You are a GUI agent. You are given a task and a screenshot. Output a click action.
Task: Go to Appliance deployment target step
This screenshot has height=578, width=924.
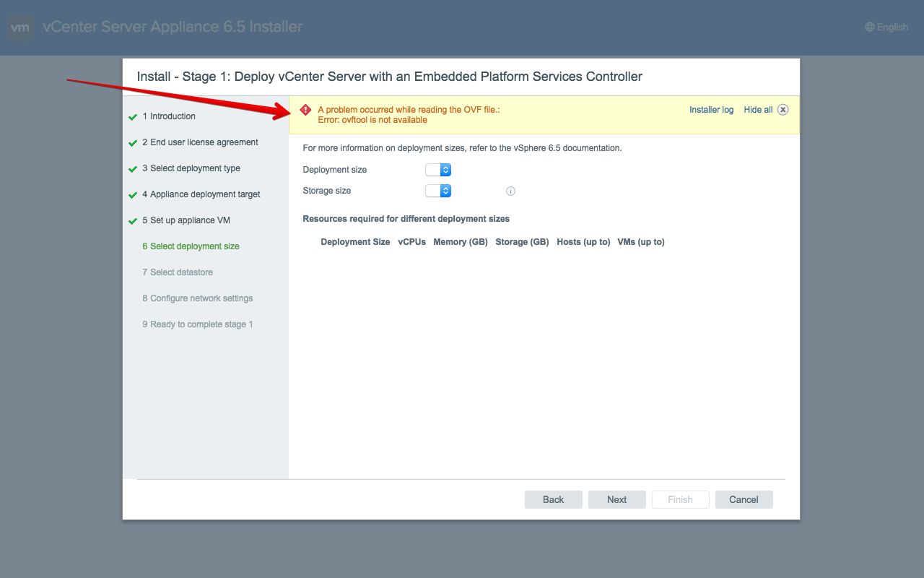(x=201, y=194)
